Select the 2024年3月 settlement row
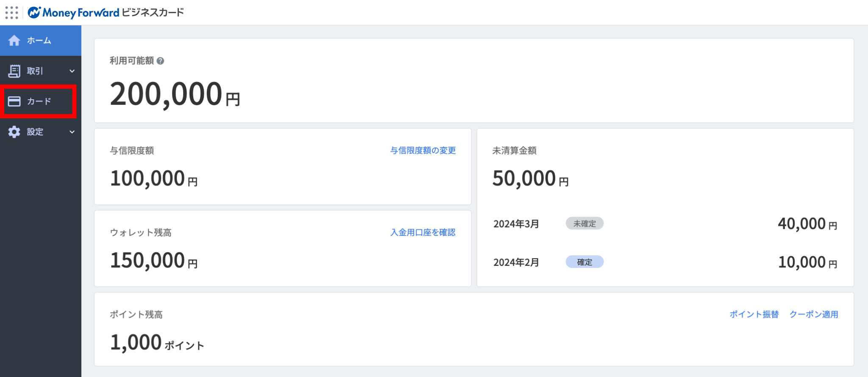 pos(516,224)
